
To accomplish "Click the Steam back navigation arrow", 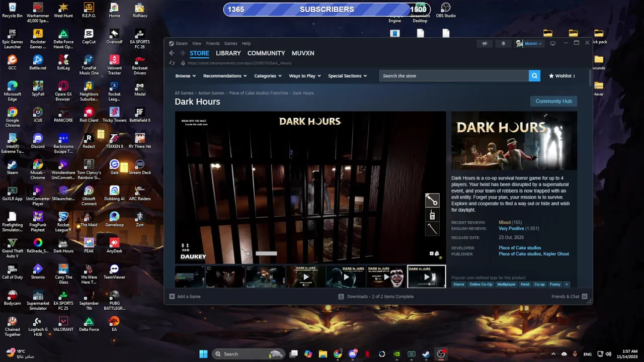I will tap(172, 53).
